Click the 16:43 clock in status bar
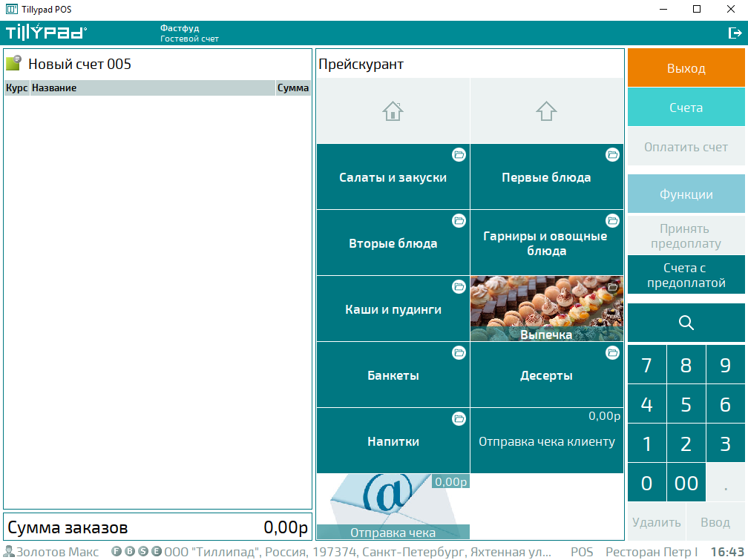Image resolution: width=748 pixels, height=560 pixels. click(727, 552)
